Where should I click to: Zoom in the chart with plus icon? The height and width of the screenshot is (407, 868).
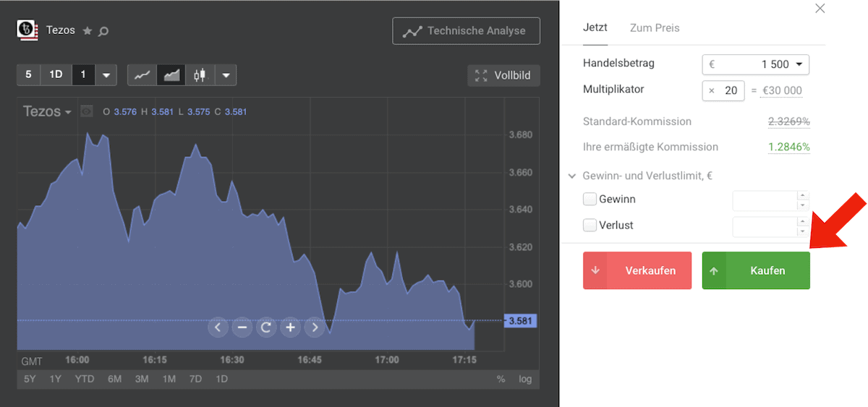click(290, 327)
